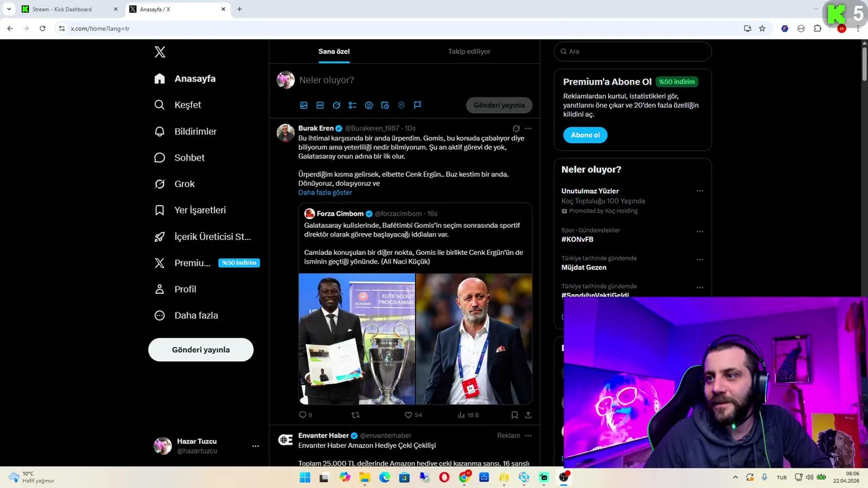The width and height of the screenshot is (868, 488).
Task: Open options for Müjdat Gezen trend
Action: [x=700, y=260]
